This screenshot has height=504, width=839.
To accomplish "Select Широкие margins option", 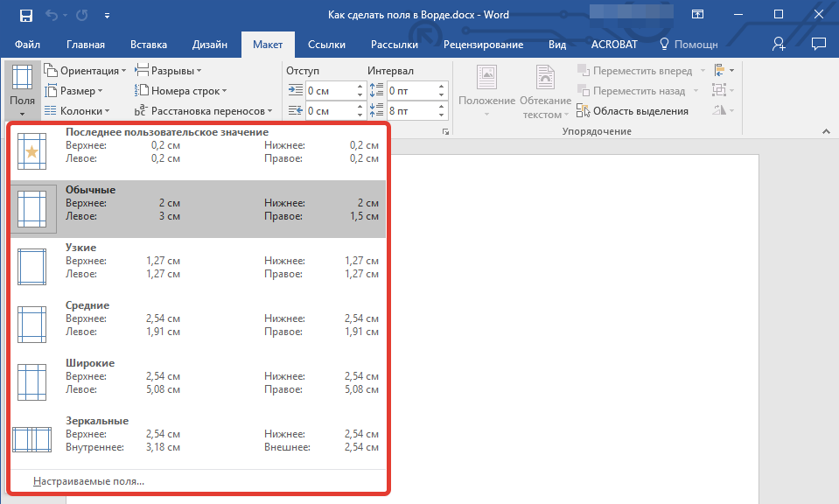I will [x=198, y=382].
